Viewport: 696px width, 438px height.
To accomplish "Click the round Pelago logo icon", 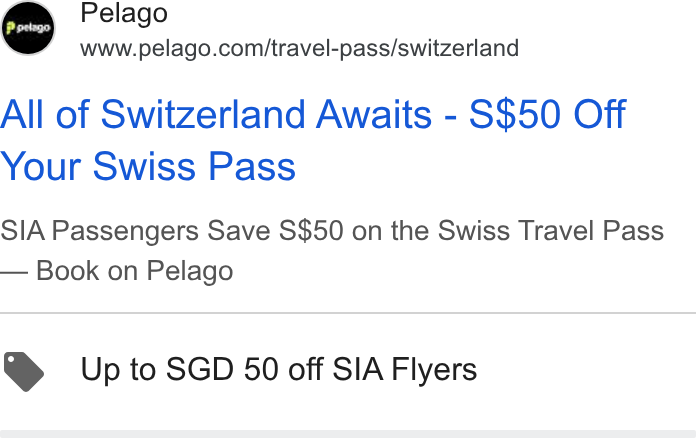I will tap(28, 28).
